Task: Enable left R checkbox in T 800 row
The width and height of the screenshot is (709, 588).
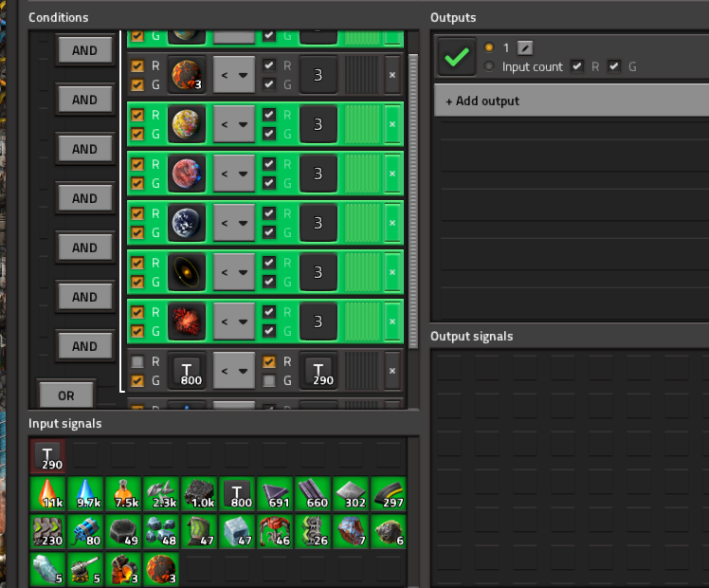Action: 137,361
